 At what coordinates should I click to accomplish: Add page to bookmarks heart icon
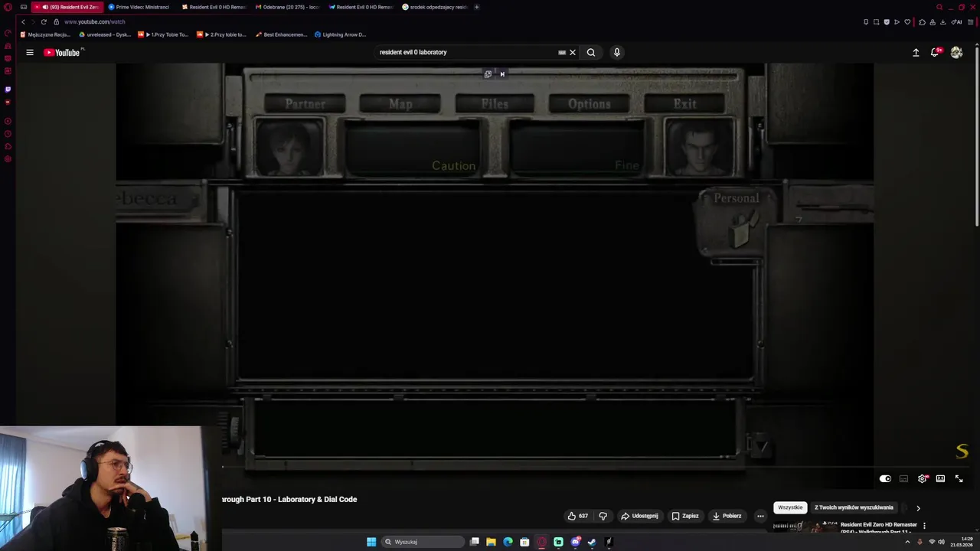coord(907,21)
